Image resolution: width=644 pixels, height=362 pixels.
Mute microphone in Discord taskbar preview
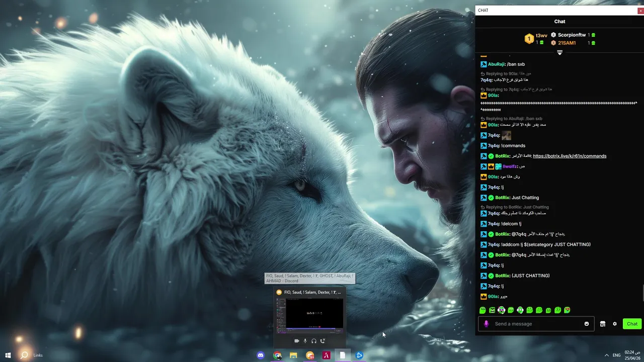pos(305,341)
